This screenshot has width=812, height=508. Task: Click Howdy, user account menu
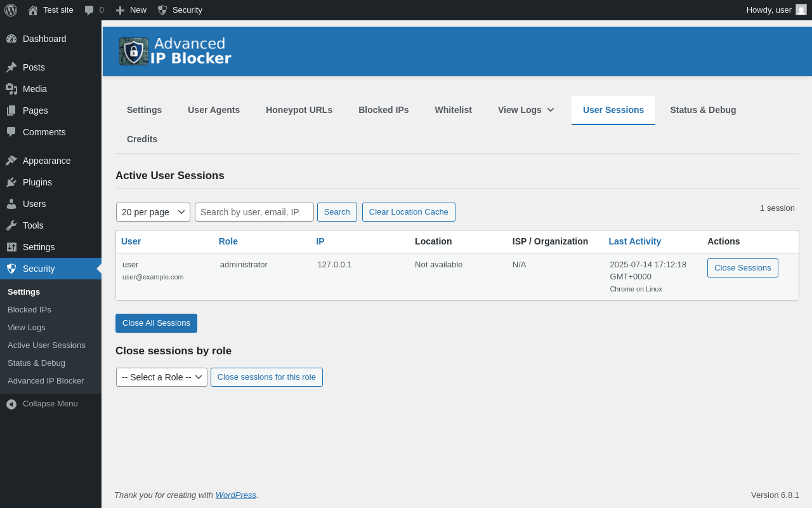coord(776,10)
